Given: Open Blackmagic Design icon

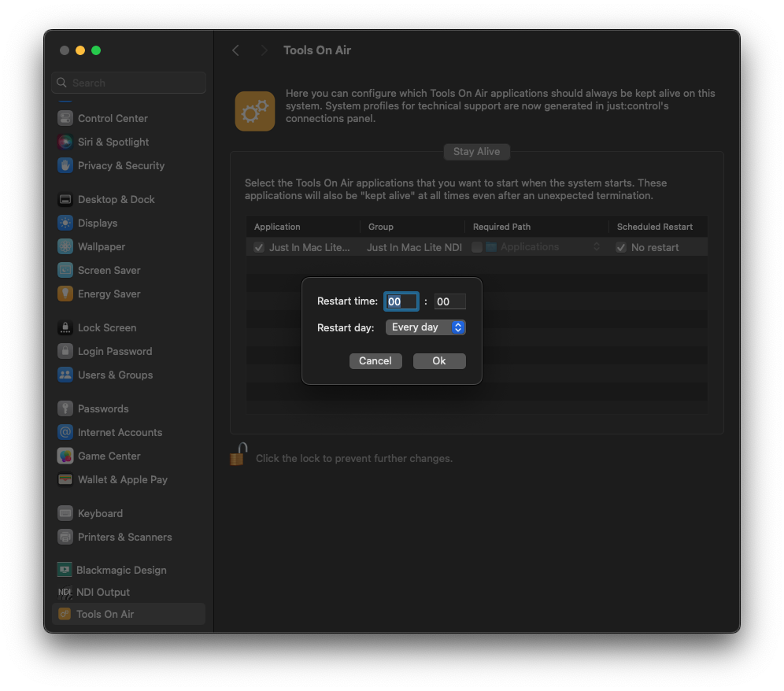Looking at the screenshot, I should [x=65, y=570].
